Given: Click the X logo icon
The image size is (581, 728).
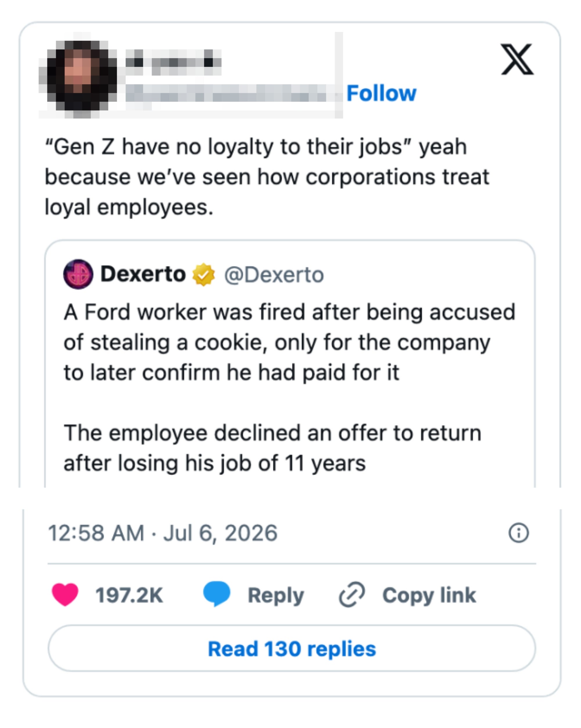Looking at the screenshot, I should pos(517,59).
